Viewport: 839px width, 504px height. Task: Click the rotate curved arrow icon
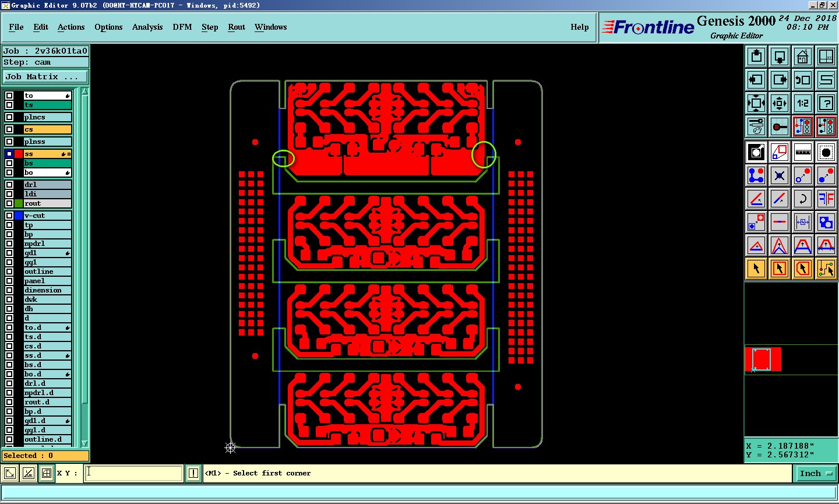(803, 198)
